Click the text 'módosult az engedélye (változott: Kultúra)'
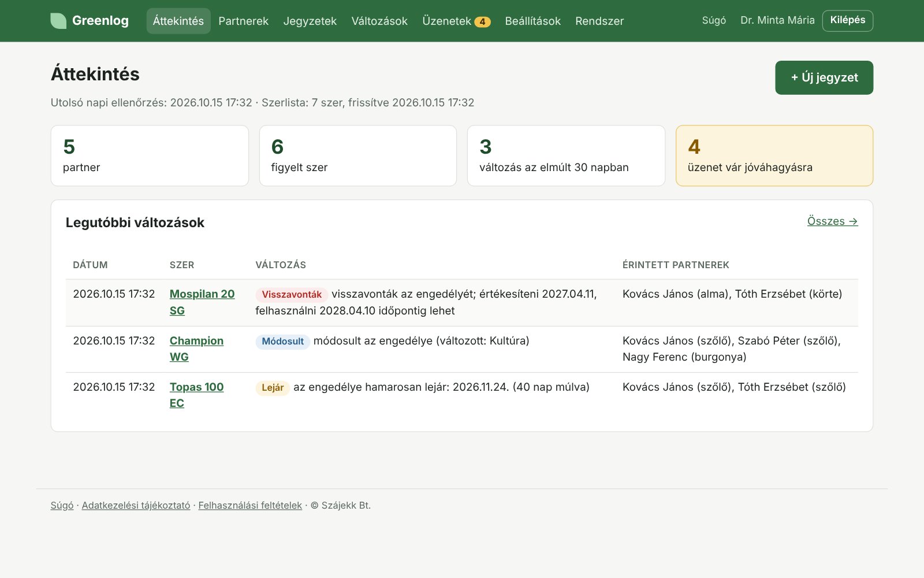This screenshot has width=924, height=578. pos(422,341)
